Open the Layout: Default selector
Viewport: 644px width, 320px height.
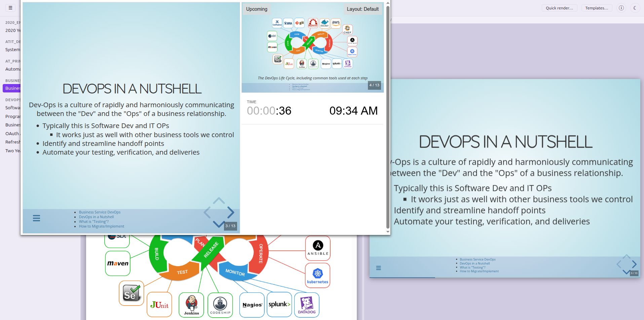click(x=363, y=9)
